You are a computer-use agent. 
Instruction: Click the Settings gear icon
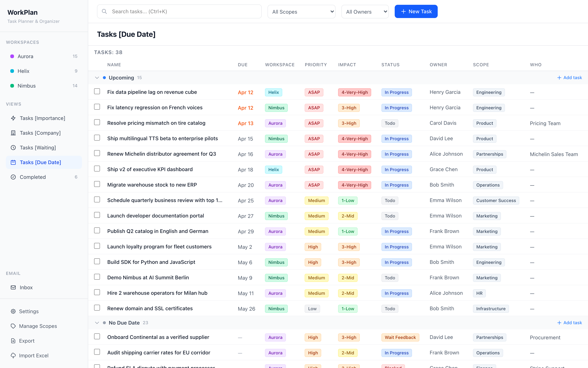coord(13,312)
